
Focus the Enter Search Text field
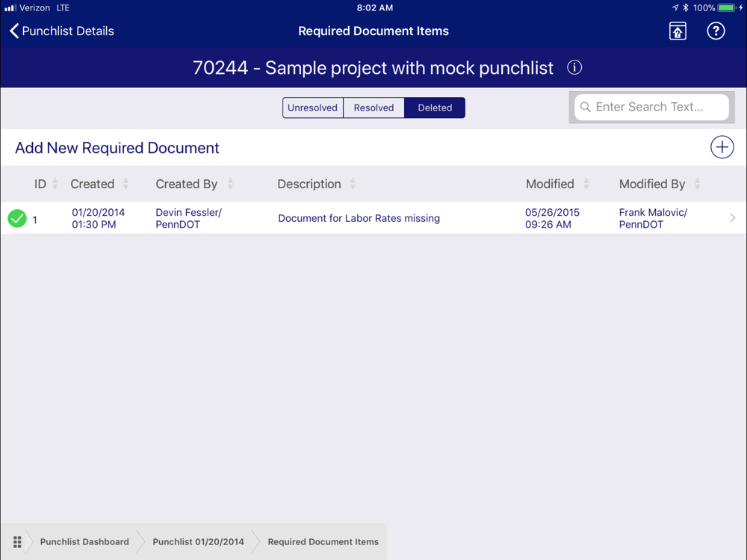(651, 107)
